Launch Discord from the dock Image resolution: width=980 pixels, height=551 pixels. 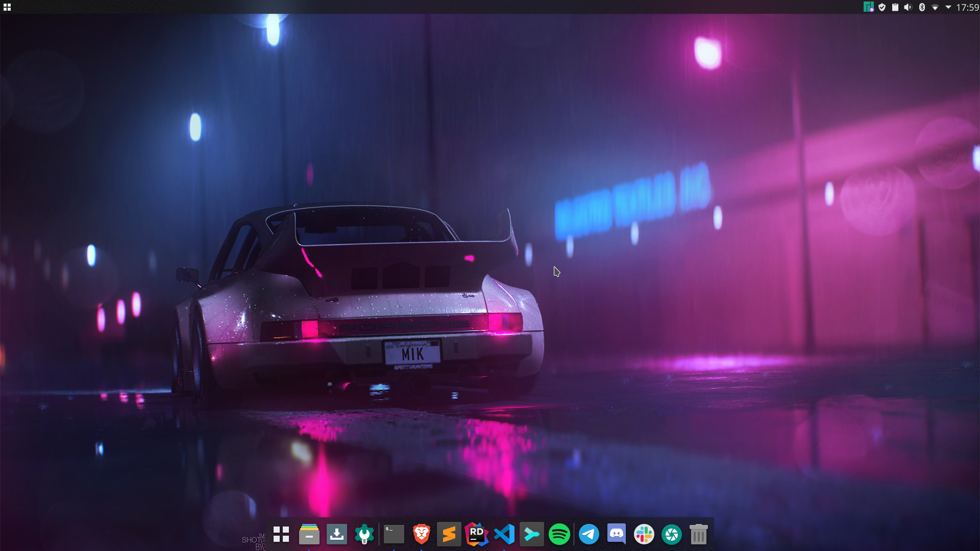616,534
